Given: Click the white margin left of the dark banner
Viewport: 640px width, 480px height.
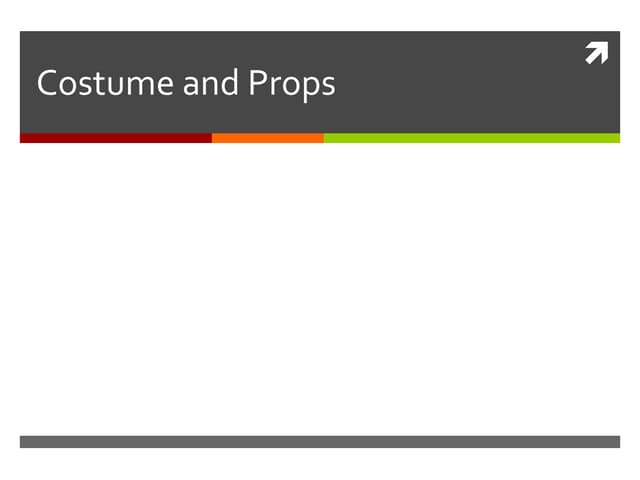Looking at the screenshot, I should pyautogui.click(x=9, y=85).
